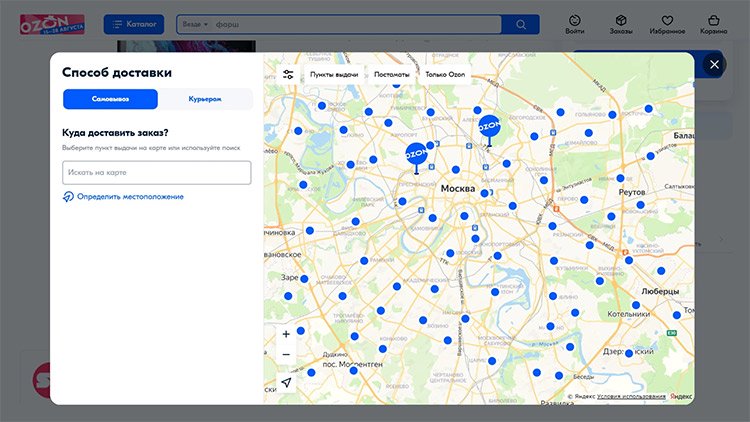Open Условия использования link on map

631,396
